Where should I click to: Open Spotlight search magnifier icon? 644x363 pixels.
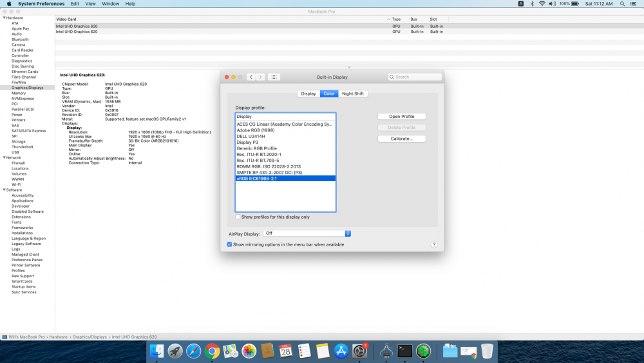622,4
